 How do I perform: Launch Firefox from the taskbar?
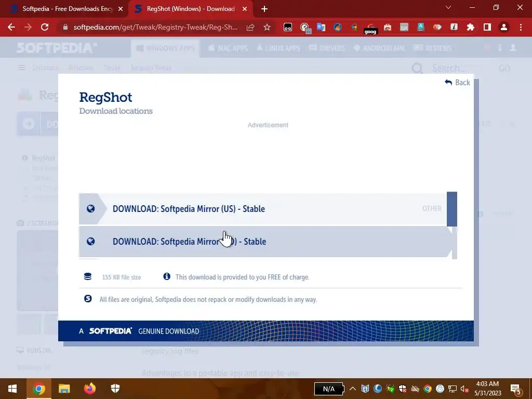[89, 389]
